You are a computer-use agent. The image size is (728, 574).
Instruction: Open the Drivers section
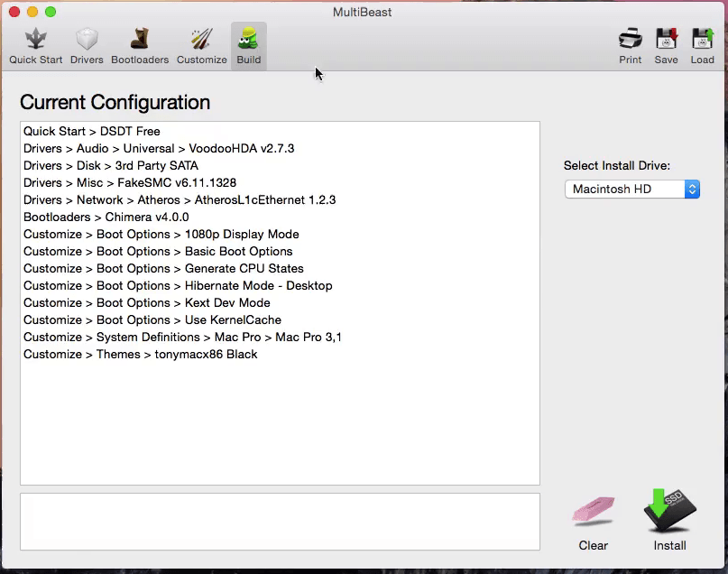[87, 46]
